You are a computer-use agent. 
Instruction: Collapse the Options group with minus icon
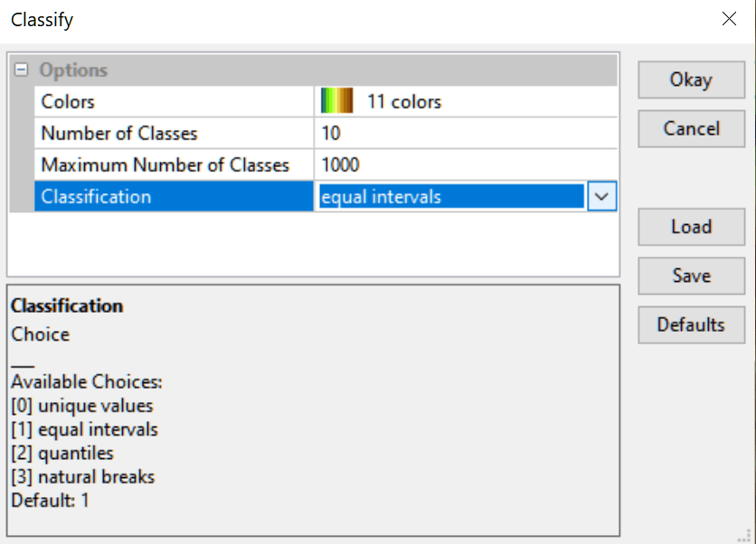21,70
